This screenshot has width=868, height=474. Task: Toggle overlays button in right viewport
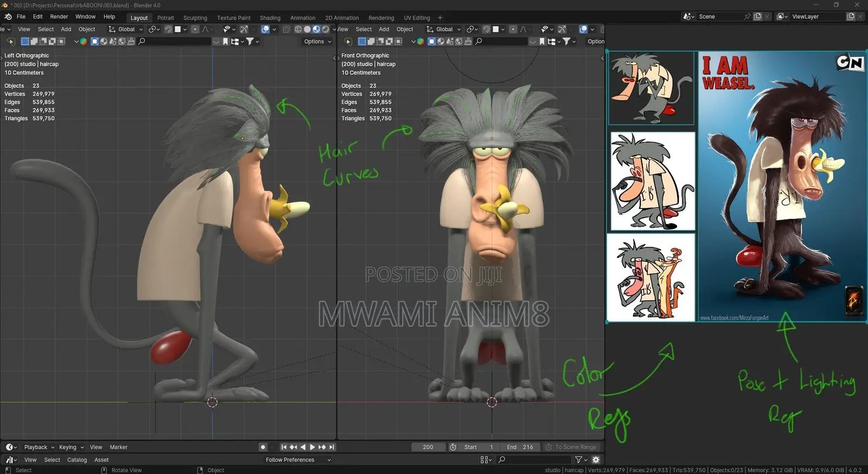pyautogui.click(x=583, y=29)
